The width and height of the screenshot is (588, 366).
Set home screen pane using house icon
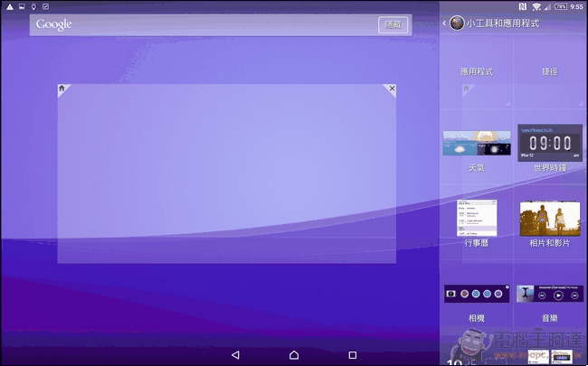tap(62, 89)
